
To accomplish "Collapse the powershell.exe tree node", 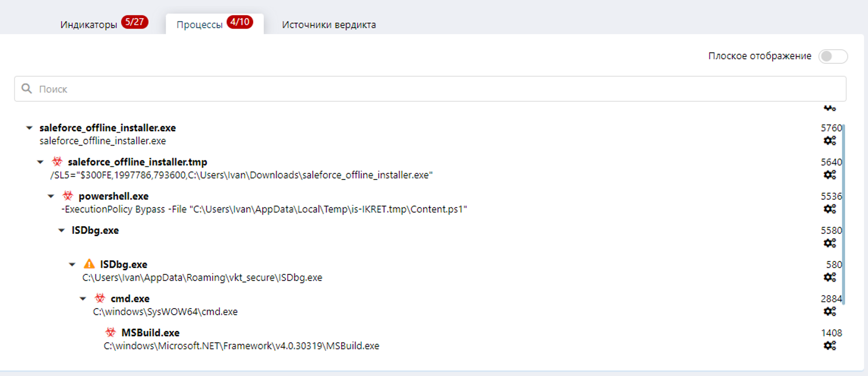I will (x=51, y=196).
